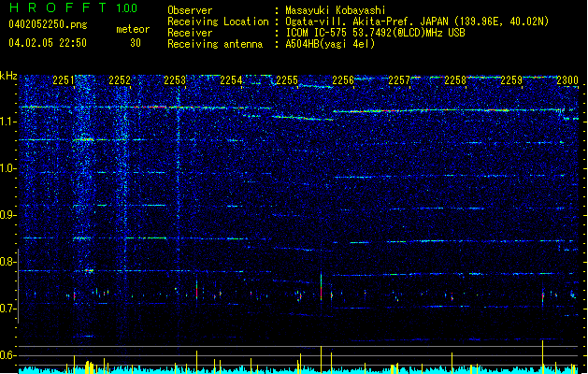Click the 2251 time marker
This screenshot has width=588, height=374.
64,80
